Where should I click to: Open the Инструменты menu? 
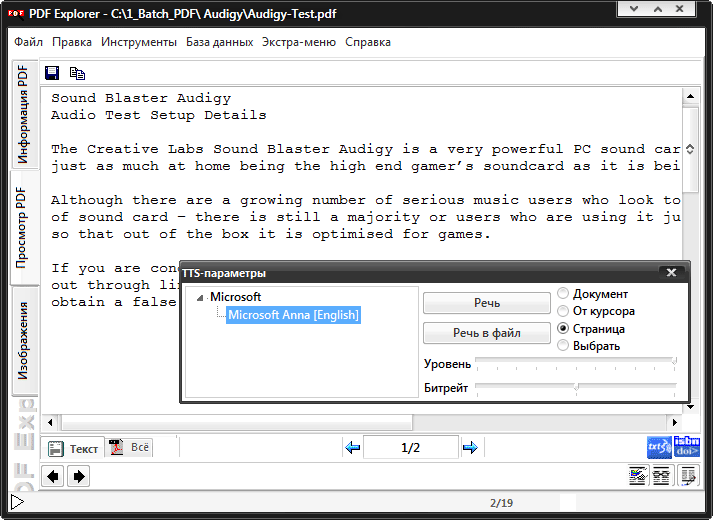(x=139, y=42)
